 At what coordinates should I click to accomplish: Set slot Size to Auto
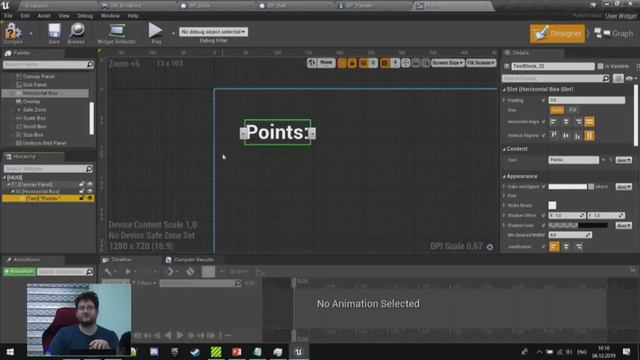(557, 110)
